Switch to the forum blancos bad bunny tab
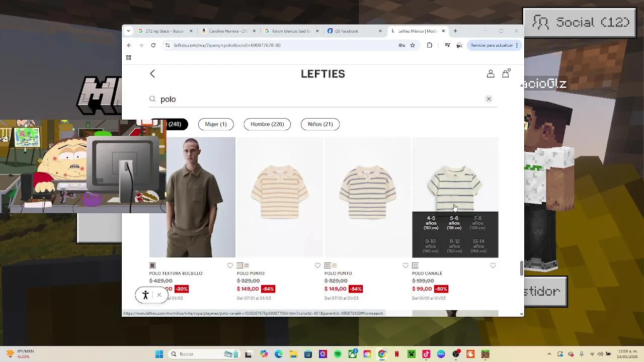 292,31
